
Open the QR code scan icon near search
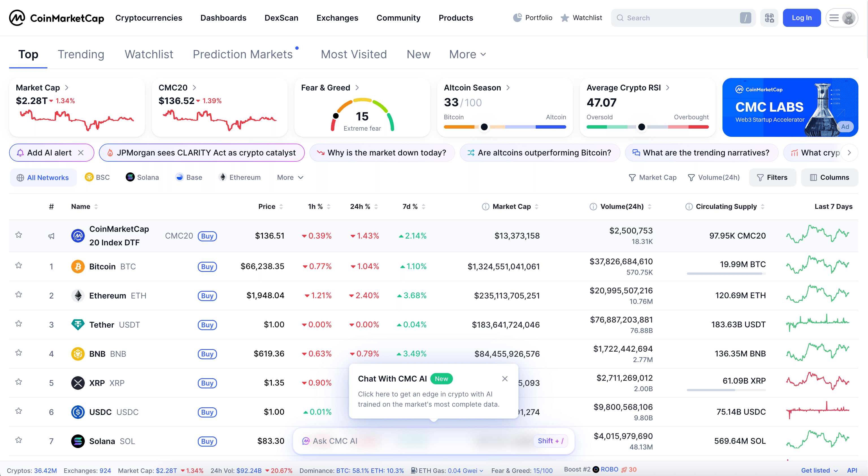769,18
